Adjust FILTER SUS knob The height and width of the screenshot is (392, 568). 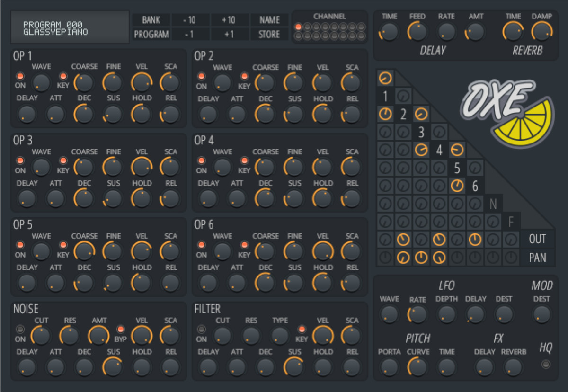[x=294, y=367]
